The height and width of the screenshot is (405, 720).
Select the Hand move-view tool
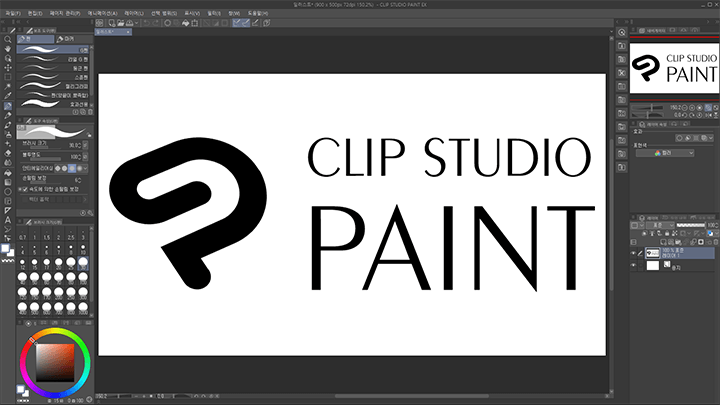[8, 49]
